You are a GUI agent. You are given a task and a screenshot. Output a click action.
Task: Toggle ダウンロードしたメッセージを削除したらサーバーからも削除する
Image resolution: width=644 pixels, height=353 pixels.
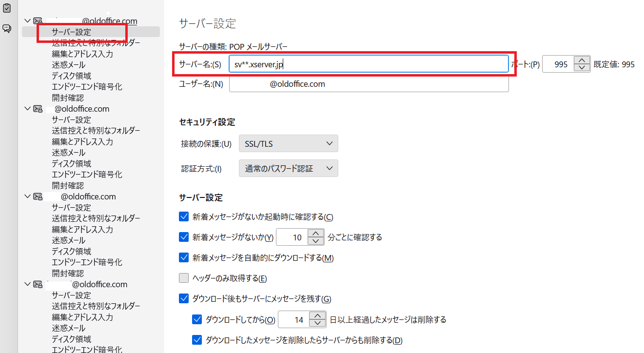pyautogui.click(x=197, y=340)
